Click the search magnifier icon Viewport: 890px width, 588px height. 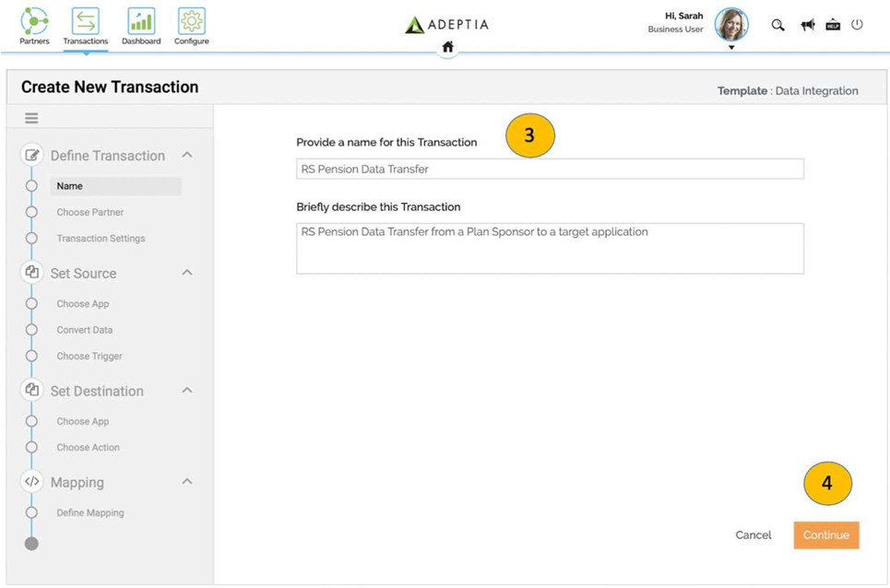click(x=777, y=25)
